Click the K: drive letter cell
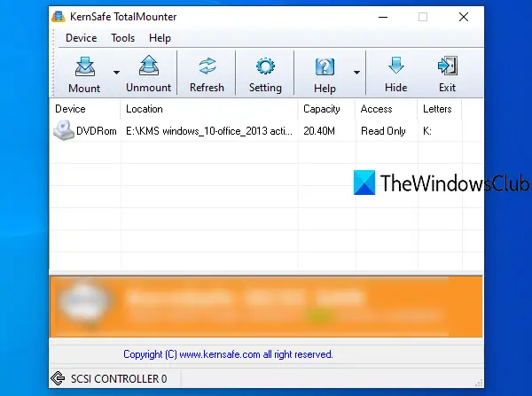 point(427,131)
